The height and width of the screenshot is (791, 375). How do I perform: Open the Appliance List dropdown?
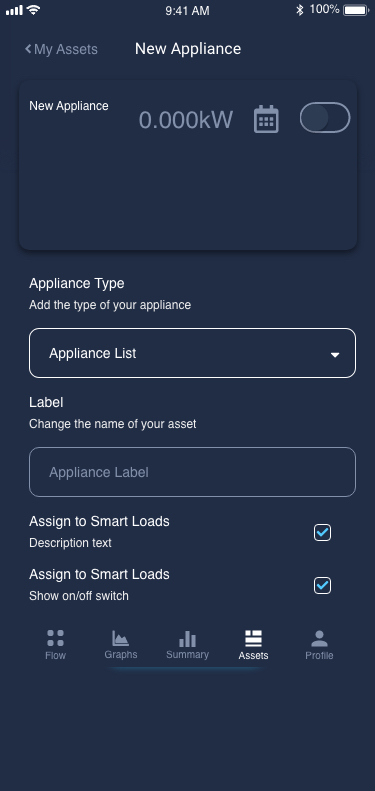point(192,353)
